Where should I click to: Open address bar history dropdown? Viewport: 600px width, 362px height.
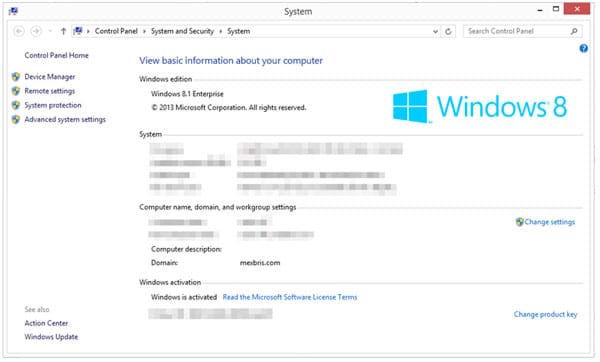click(x=435, y=31)
